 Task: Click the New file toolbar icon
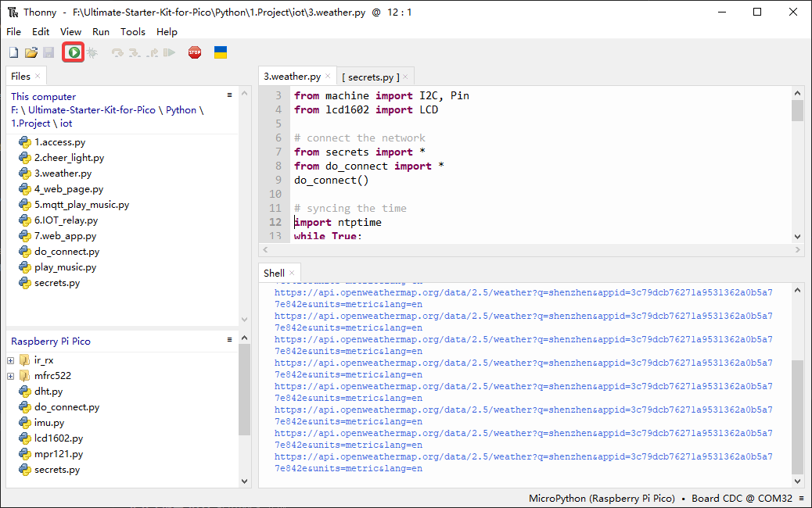14,52
